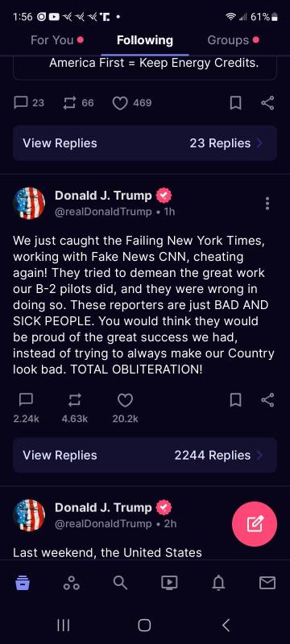Open notifications bell in bottom navigation
Screen dimensions: 290x644
218,582
